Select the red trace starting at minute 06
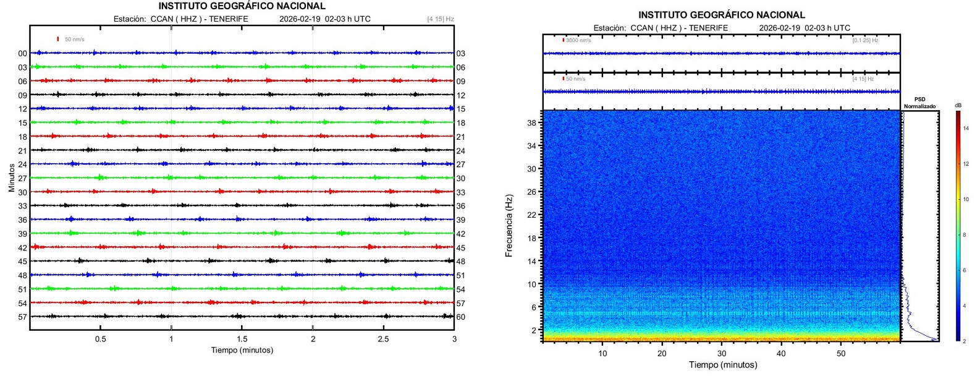Viewport: 980px width, 389px height. click(x=242, y=80)
